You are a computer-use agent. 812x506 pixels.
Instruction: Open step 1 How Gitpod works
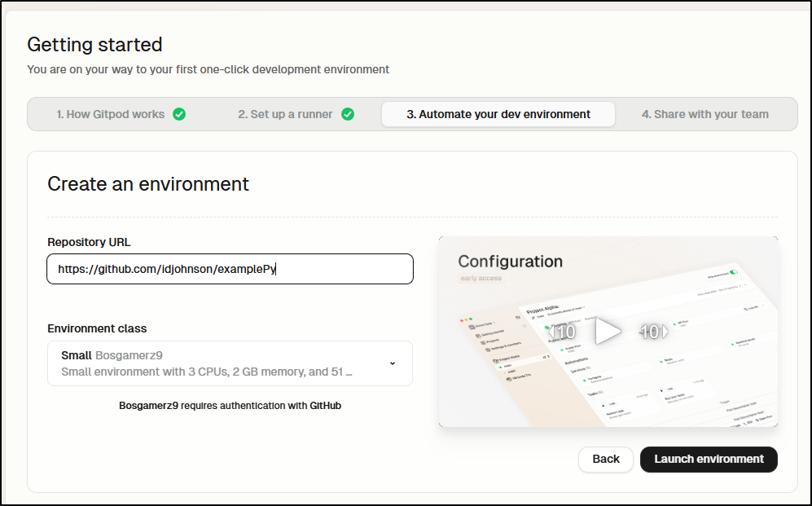[121, 114]
